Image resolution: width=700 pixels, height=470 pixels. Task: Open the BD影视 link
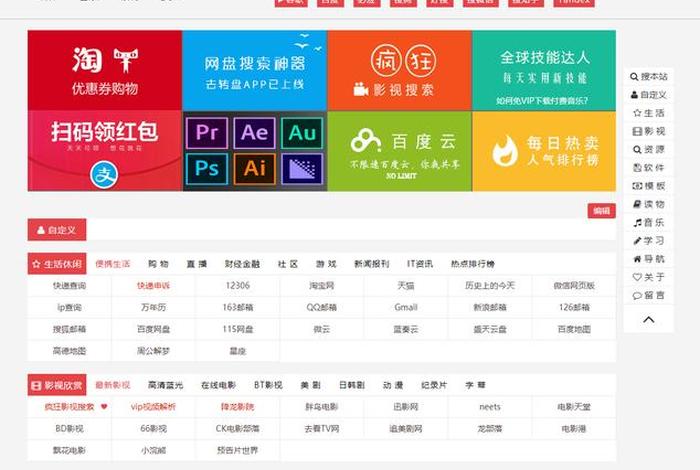pos(69,429)
